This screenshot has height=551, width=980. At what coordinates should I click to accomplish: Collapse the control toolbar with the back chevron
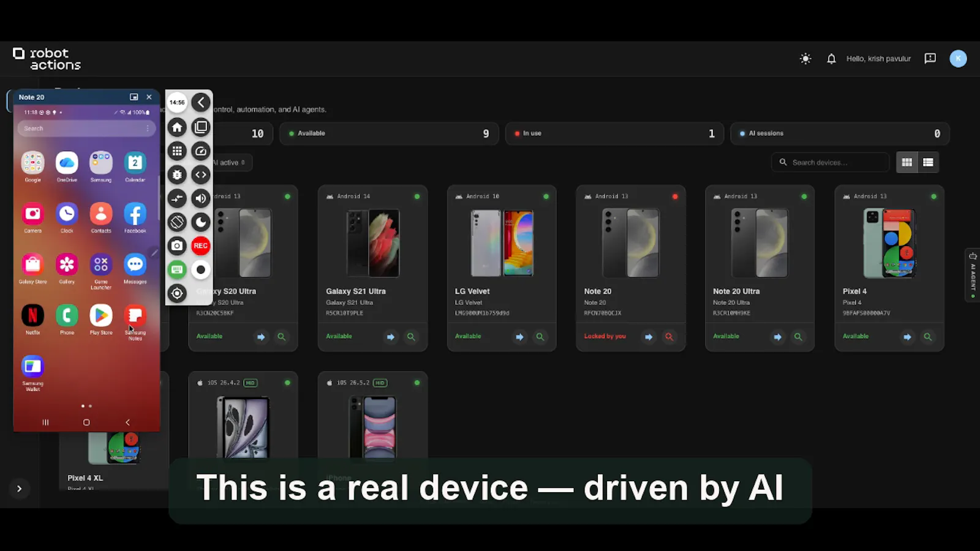tap(201, 102)
